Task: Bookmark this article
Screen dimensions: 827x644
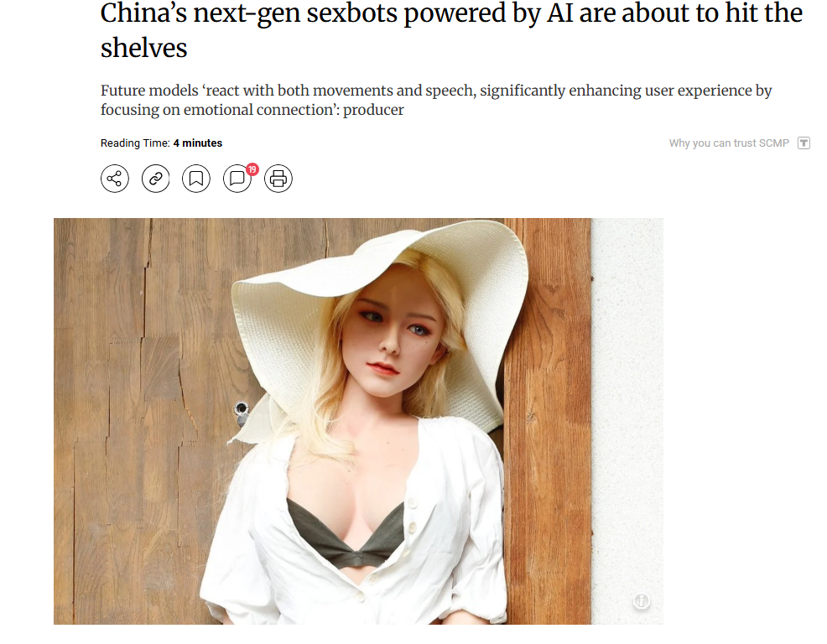Action: point(196,179)
